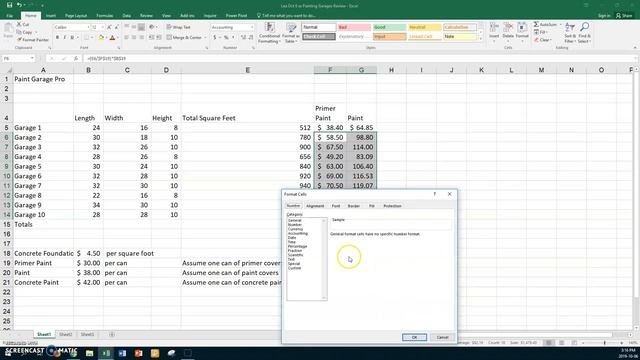Click the Save icon in quick access toolbar
The image size is (640, 360).
[9, 5]
